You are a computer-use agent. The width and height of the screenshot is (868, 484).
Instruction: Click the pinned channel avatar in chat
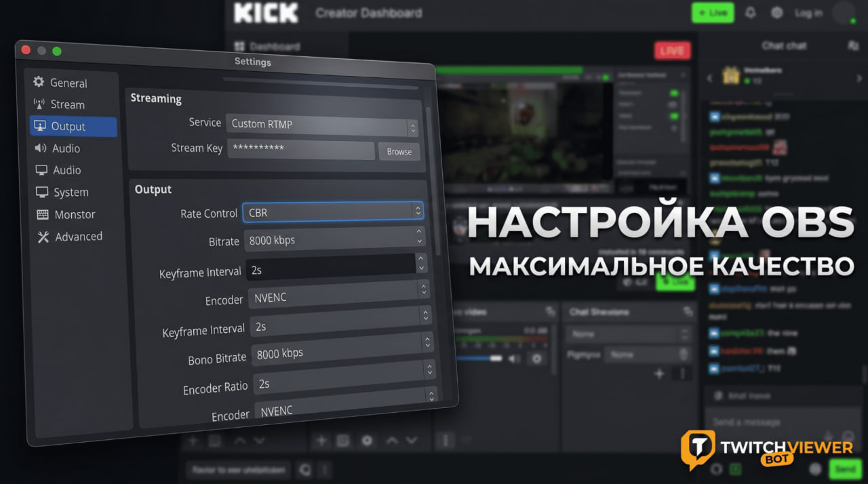[x=730, y=75]
